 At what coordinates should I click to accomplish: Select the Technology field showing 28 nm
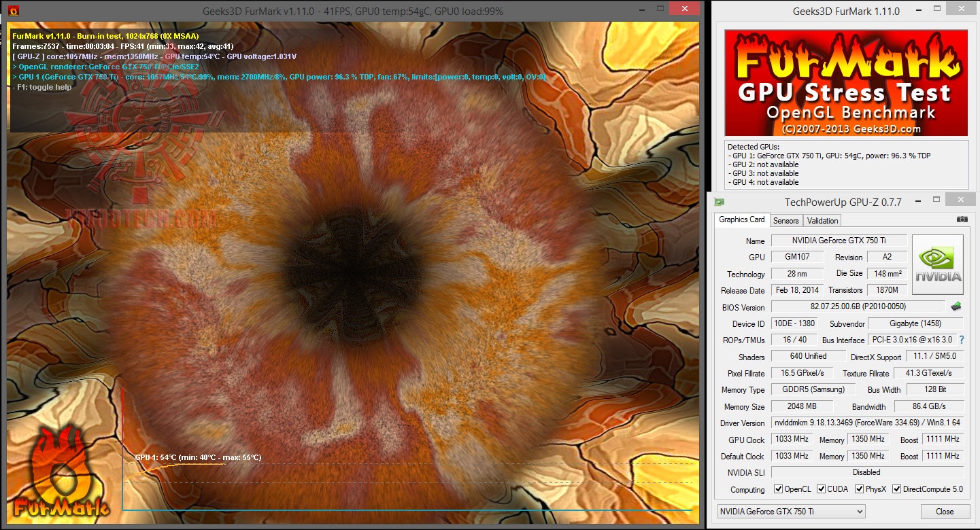(x=797, y=274)
